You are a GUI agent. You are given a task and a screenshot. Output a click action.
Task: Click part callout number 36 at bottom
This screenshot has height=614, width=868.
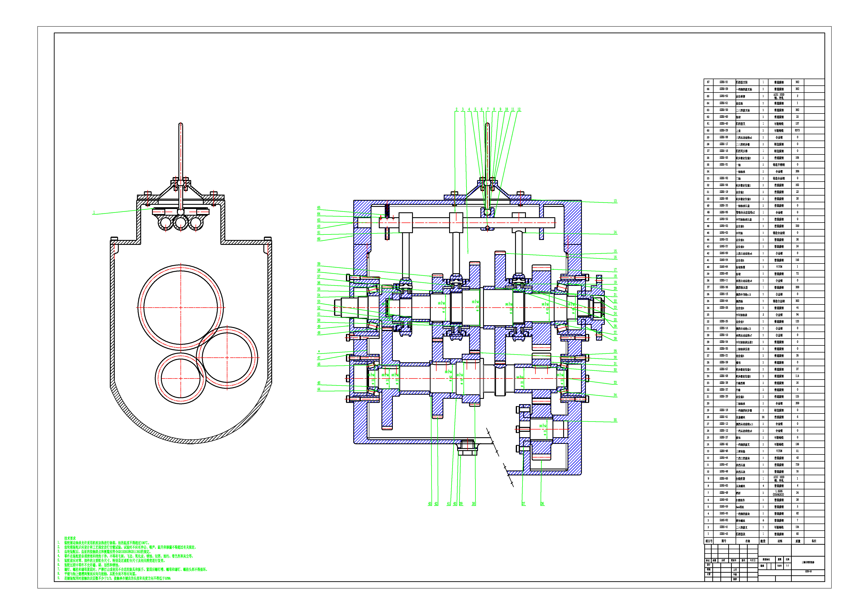pos(542,504)
